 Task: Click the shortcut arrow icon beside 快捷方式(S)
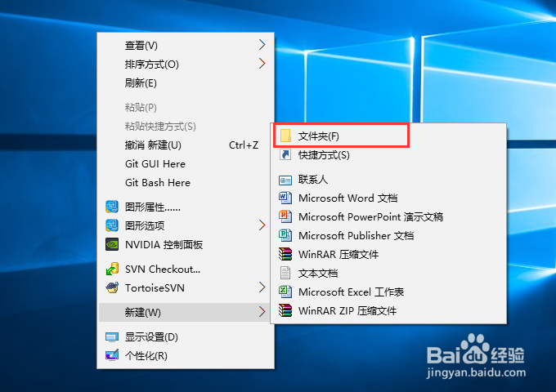coord(285,154)
